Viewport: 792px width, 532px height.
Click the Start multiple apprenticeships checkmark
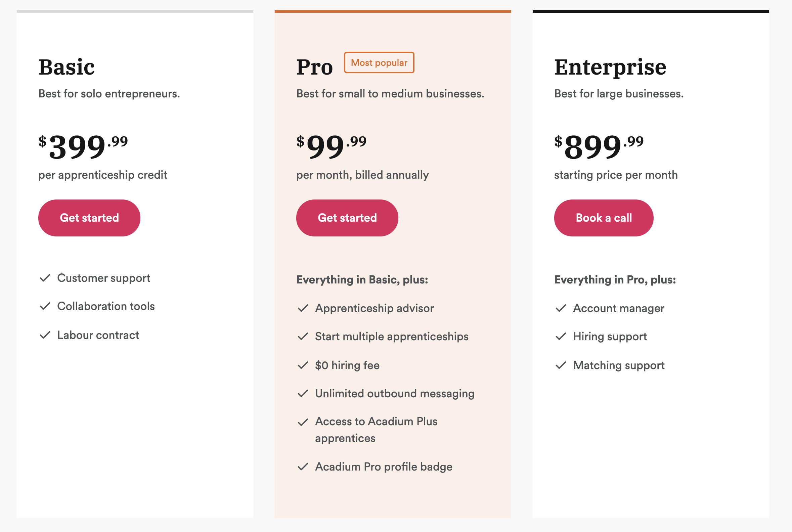(x=303, y=337)
